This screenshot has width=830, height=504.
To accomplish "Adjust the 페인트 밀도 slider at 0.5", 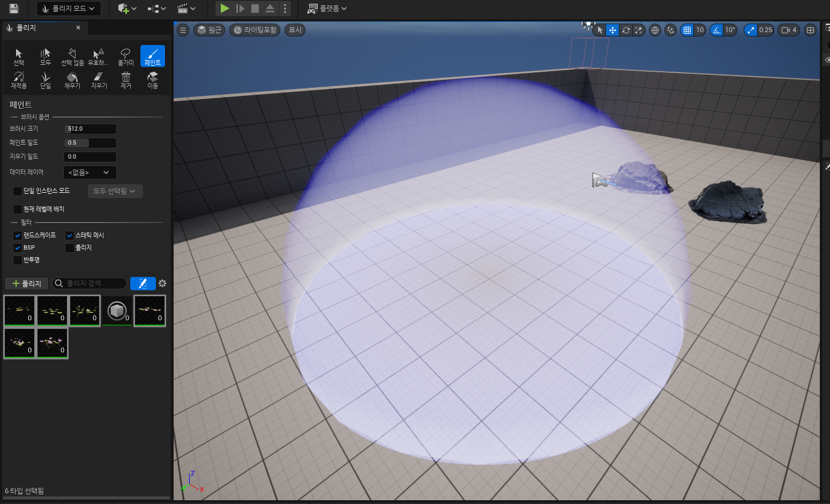I will point(90,143).
